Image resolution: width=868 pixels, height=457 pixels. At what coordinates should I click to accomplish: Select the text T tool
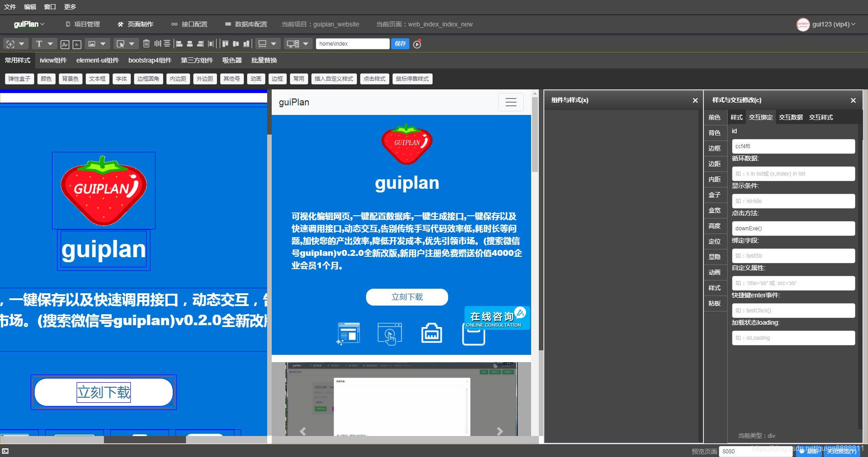(39, 44)
